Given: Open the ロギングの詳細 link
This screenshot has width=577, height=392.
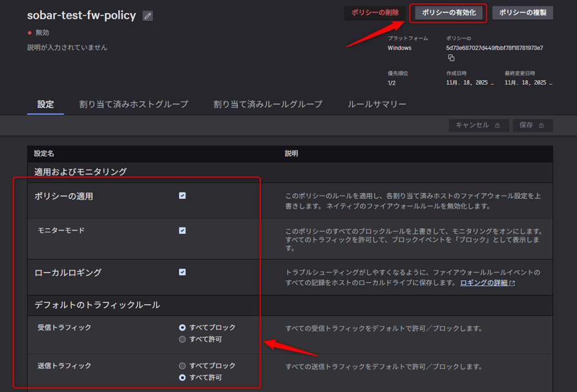Looking at the screenshot, I should pos(486,284).
